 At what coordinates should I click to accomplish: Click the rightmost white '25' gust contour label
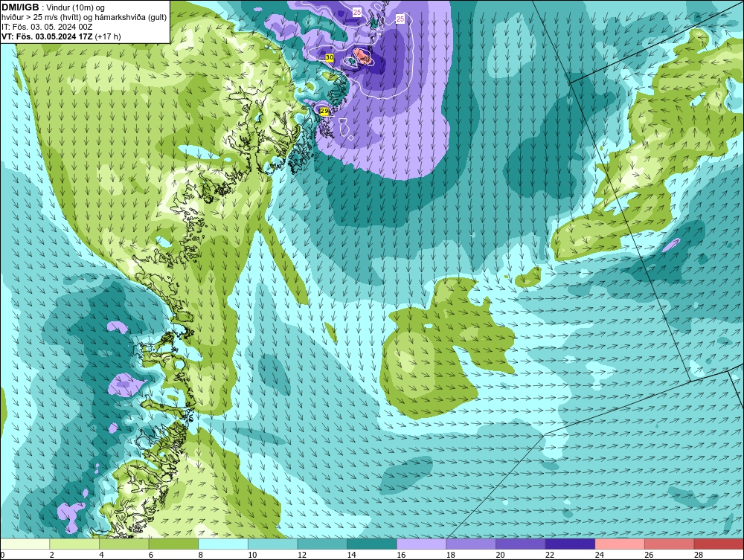(x=400, y=19)
